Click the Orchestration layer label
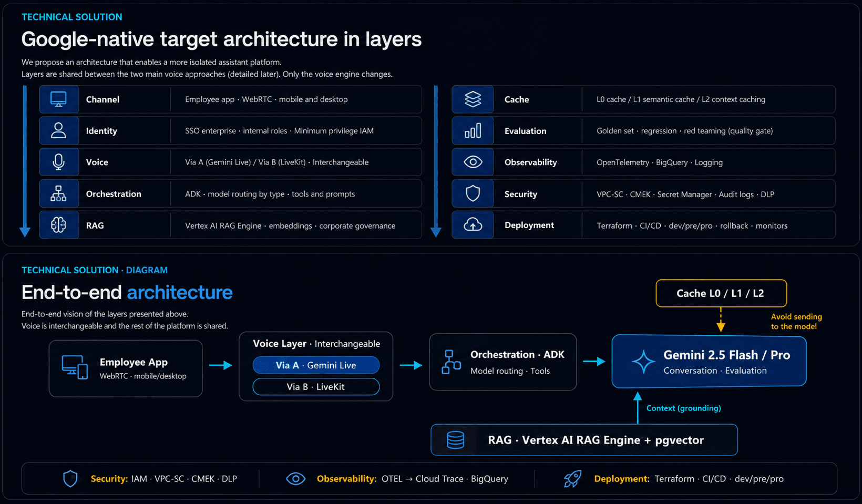Viewport: 862px width, 504px height. click(114, 194)
